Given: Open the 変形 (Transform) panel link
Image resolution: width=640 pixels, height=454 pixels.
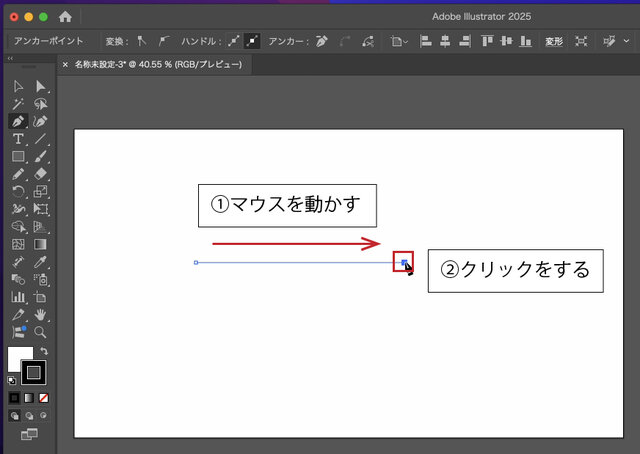Looking at the screenshot, I should pos(554,41).
